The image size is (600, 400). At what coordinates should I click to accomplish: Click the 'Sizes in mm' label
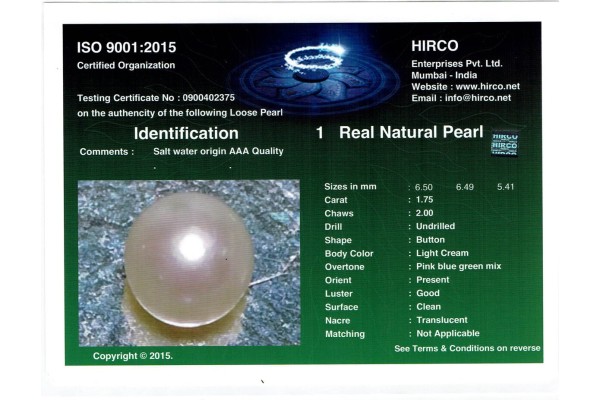350,186
